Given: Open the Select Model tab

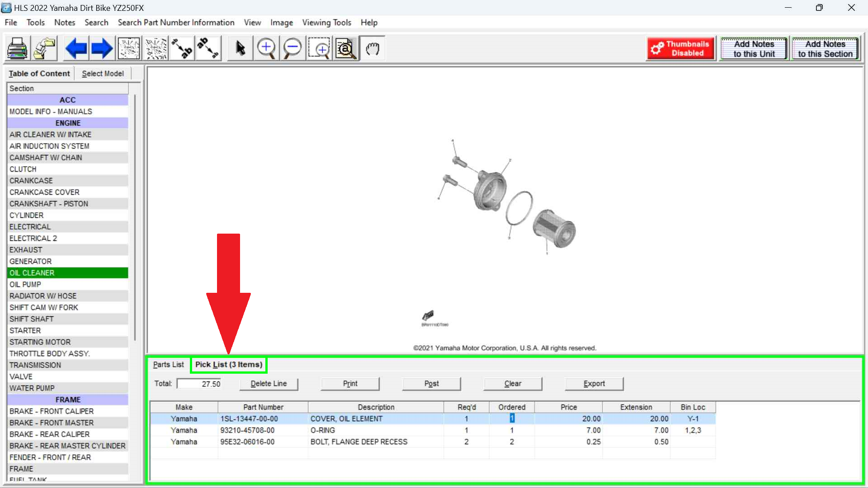Looking at the screenshot, I should (103, 74).
